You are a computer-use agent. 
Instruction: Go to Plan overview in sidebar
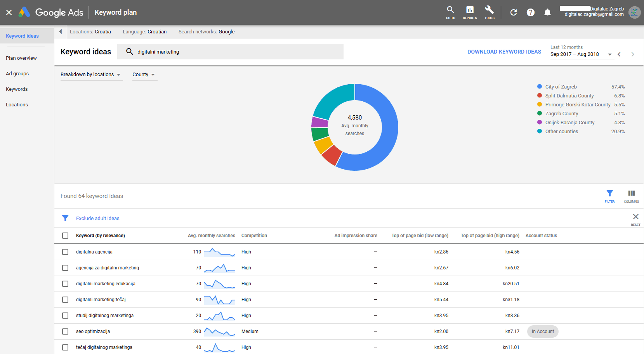point(21,58)
